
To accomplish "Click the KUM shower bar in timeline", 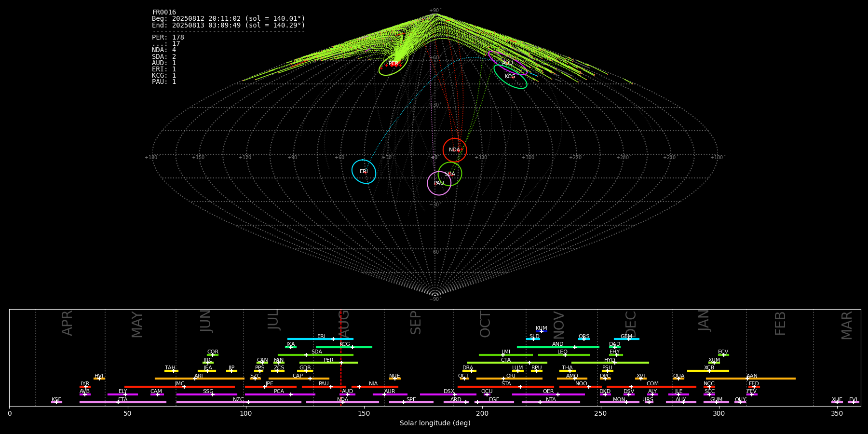I will [x=542, y=331].
